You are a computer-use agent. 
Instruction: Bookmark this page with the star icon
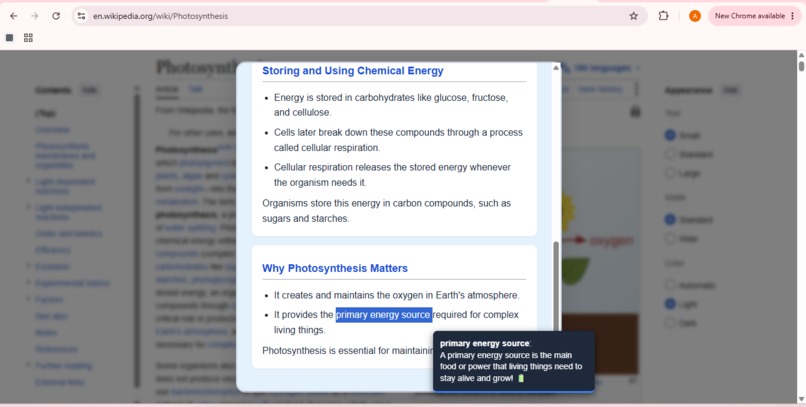(x=633, y=16)
